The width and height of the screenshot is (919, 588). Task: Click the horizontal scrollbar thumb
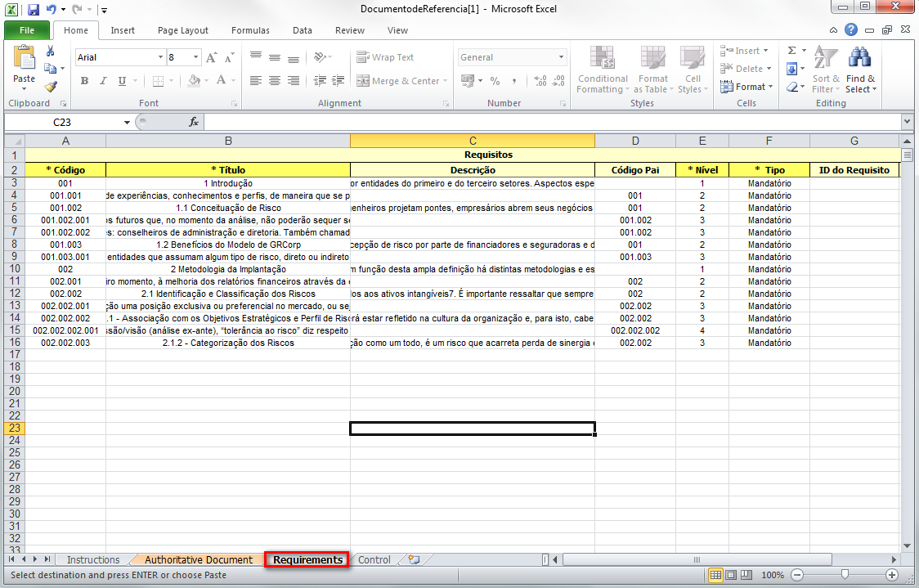tap(697, 560)
